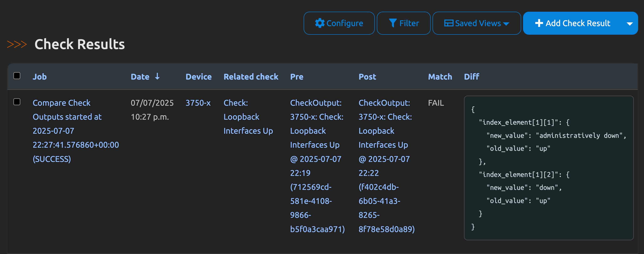Sort by the Device column header
The width and height of the screenshot is (644, 254).
pos(199,77)
